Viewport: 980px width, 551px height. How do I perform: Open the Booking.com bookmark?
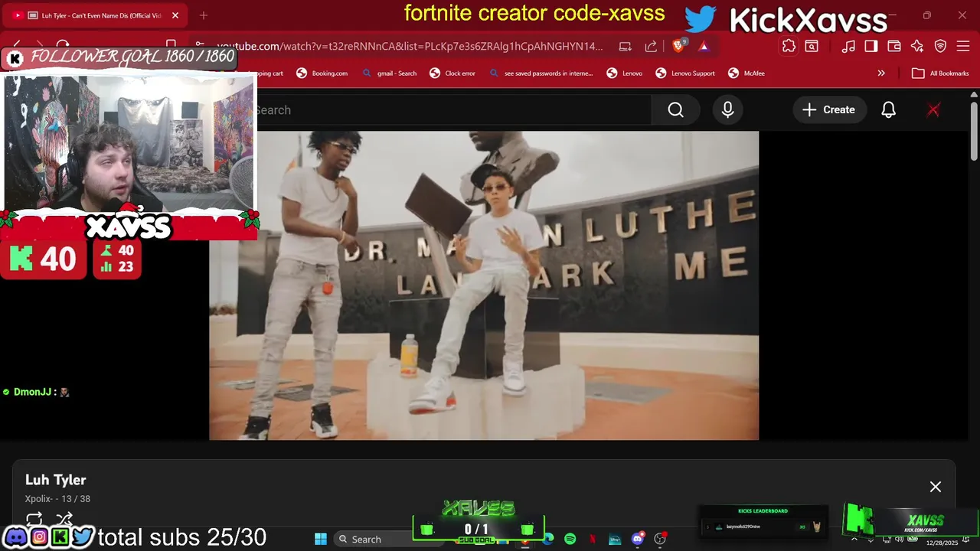point(322,73)
